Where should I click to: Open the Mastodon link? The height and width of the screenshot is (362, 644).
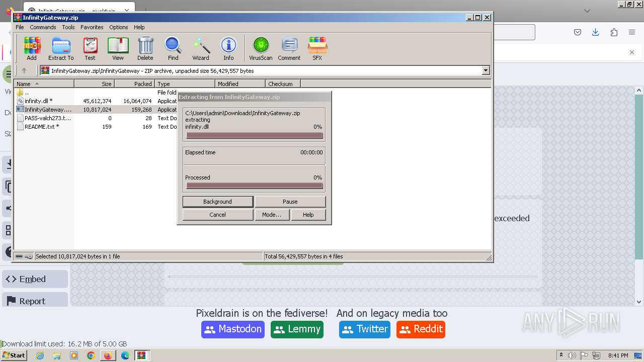click(233, 329)
